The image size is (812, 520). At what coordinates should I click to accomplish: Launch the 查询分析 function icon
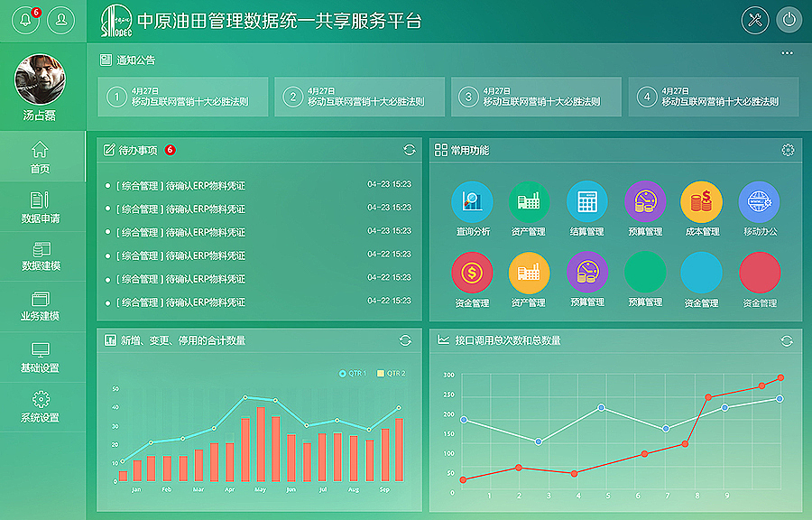472,201
